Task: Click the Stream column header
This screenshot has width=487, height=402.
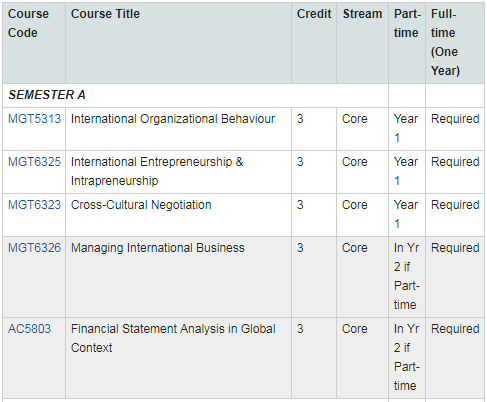Action: pos(362,14)
